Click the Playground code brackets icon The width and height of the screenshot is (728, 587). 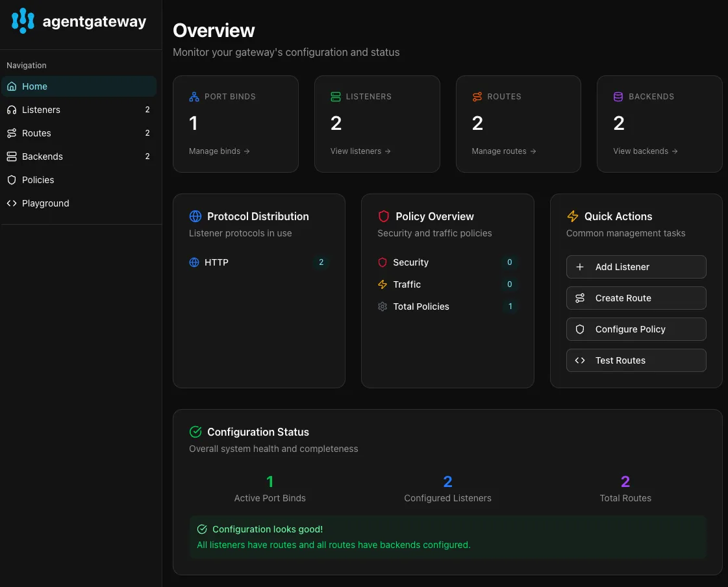click(12, 203)
